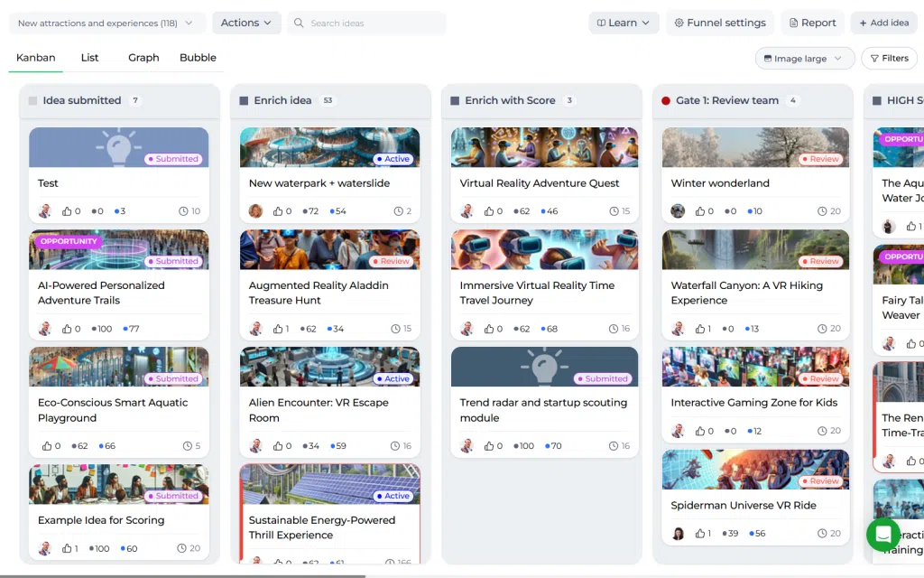Click the "Enrich idea" column title

[x=282, y=101]
